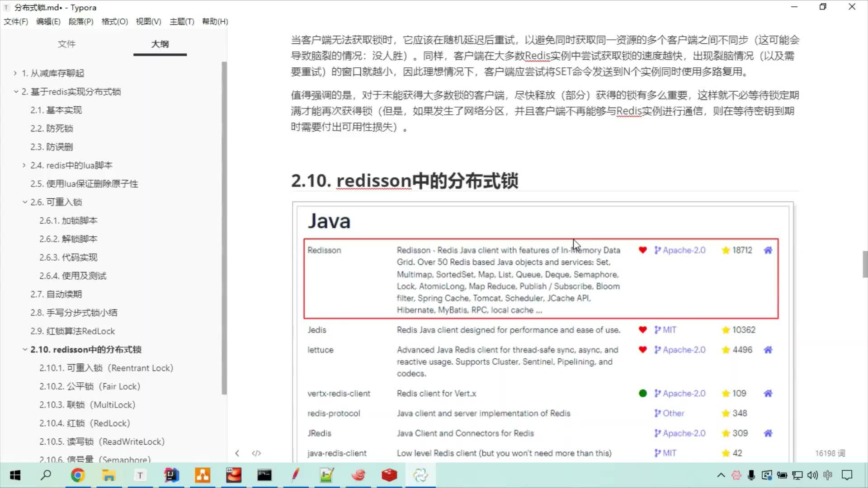Image resolution: width=868 pixels, height=488 pixels.
Task: Open the teal swirl app on taskbar
Action: 420,475
